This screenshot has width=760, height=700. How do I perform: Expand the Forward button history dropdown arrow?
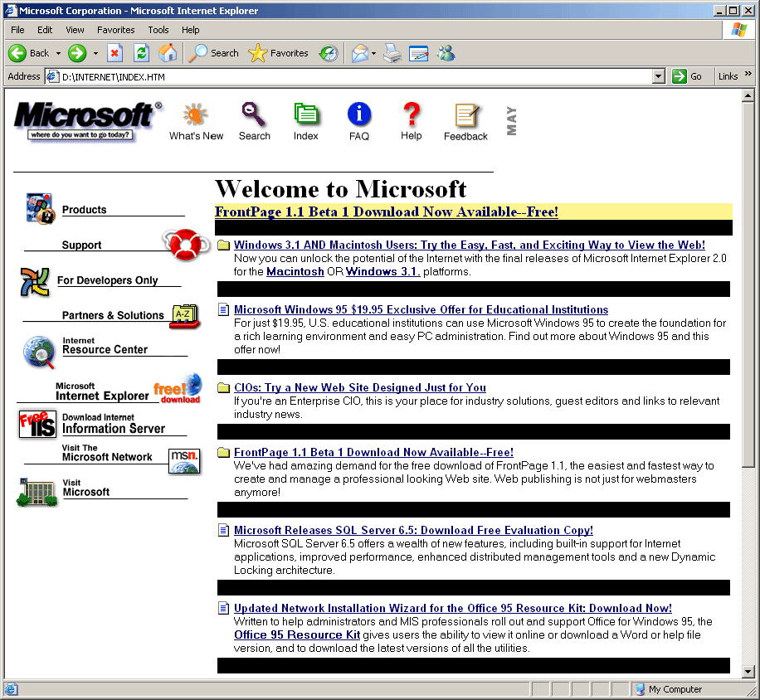(95, 53)
